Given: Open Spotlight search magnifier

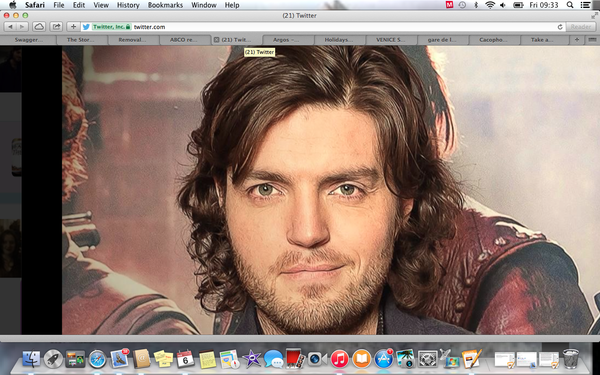Looking at the screenshot, I should pyautogui.click(x=570, y=5).
